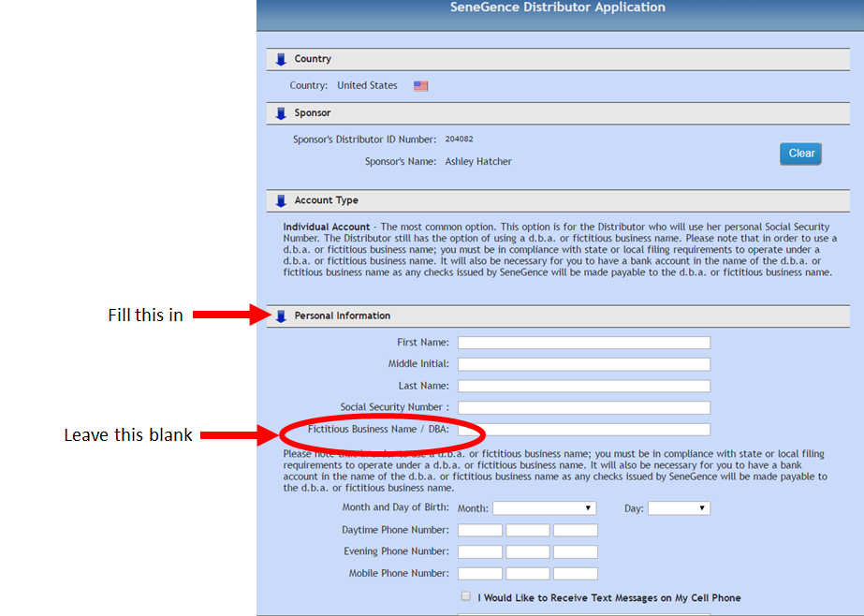864x616 pixels.
Task: Click the United States flag icon
Action: (x=421, y=86)
